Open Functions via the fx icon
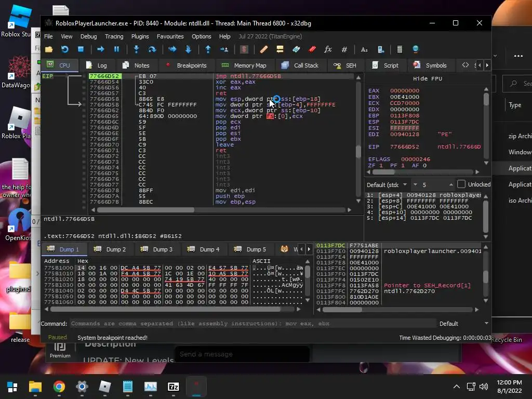This screenshot has height=399, width=532. [328, 49]
